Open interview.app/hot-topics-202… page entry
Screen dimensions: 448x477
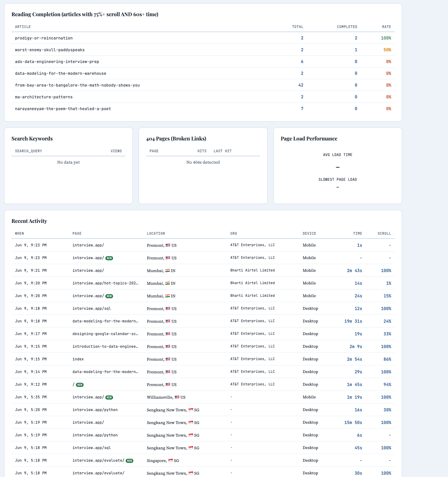[105, 283]
